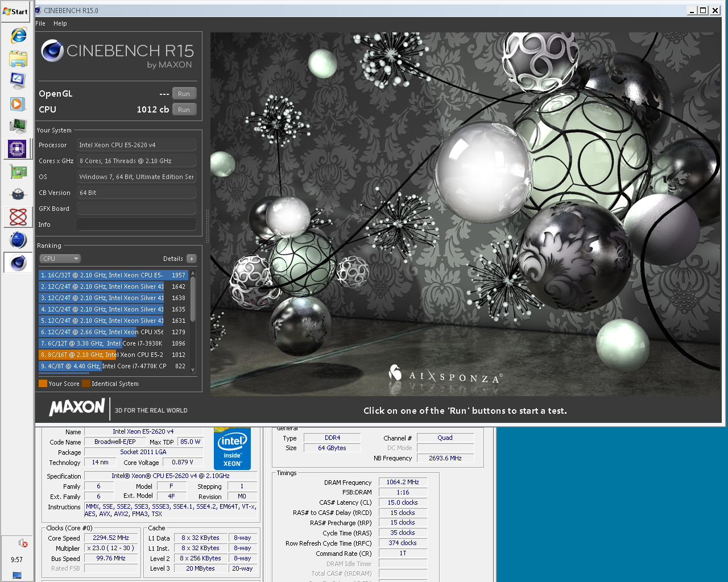Image resolution: width=728 pixels, height=582 pixels.
Task: Expand ranking Details with arrow button
Action: coord(192,259)
